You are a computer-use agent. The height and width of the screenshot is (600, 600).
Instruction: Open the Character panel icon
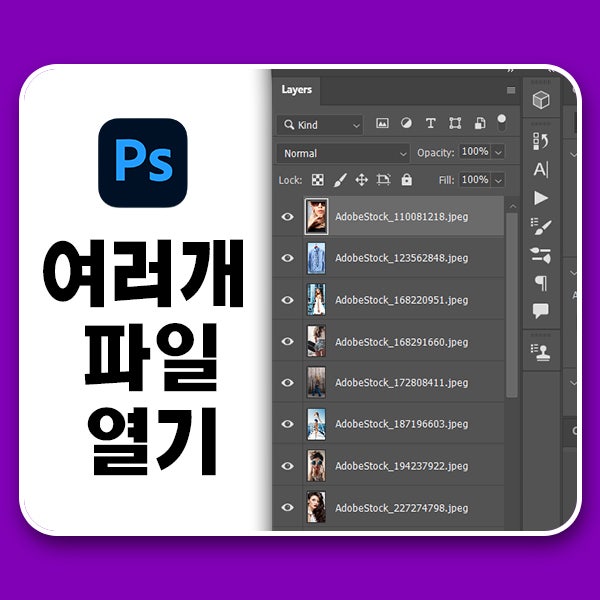pyautogui.click(x=541, y=169)
